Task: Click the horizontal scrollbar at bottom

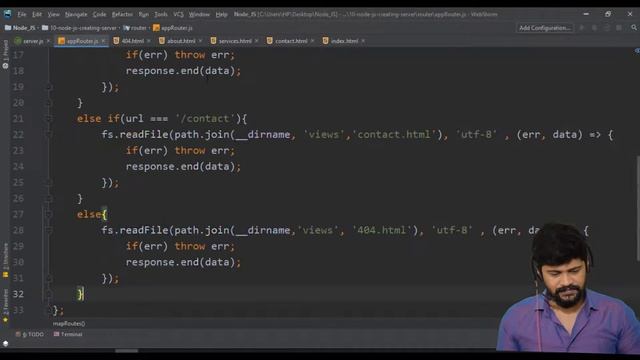Action: (127, 350)
